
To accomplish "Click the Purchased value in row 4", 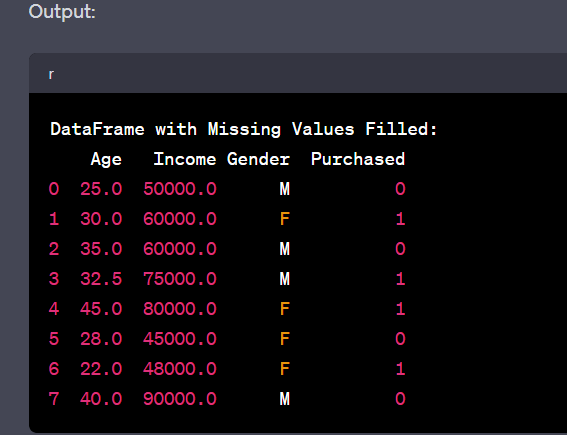I will click(400, 309).
